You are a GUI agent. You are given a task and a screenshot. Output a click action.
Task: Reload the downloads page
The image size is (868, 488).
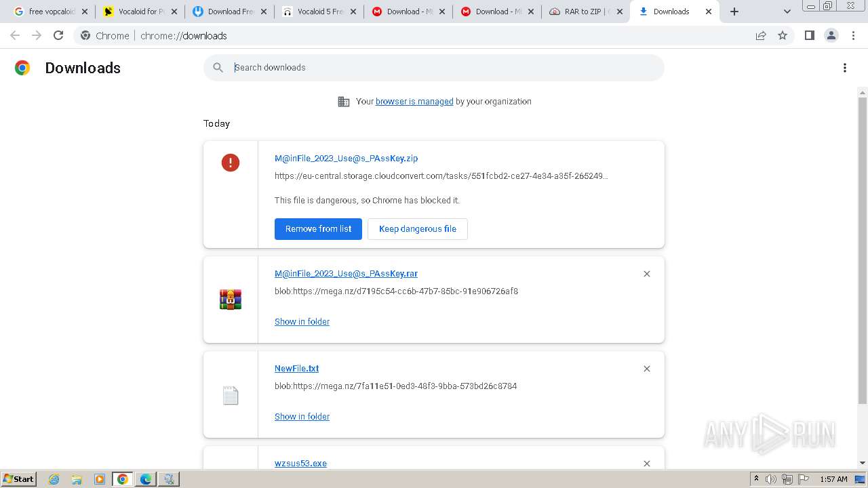[x=58, y=35]
